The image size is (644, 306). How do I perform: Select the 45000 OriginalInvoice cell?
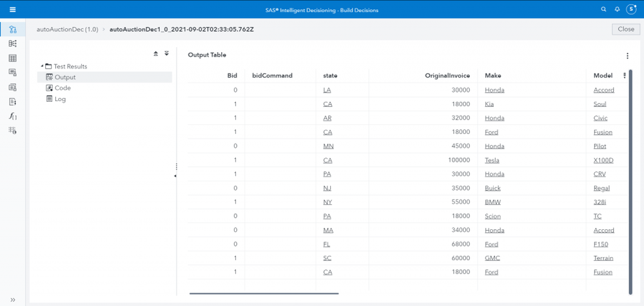(423, 146)
